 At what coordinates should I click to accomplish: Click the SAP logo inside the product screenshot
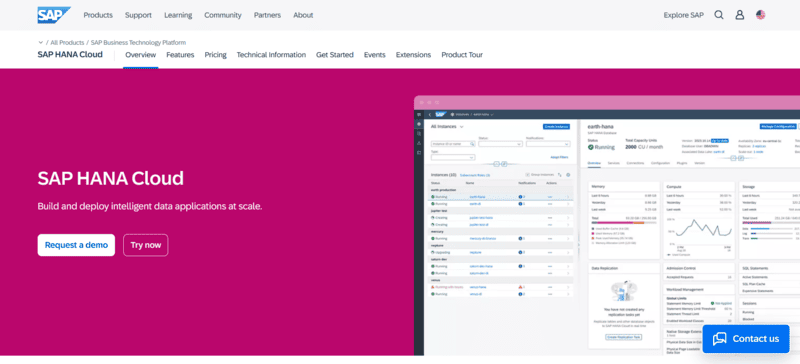tap(441, 114)
